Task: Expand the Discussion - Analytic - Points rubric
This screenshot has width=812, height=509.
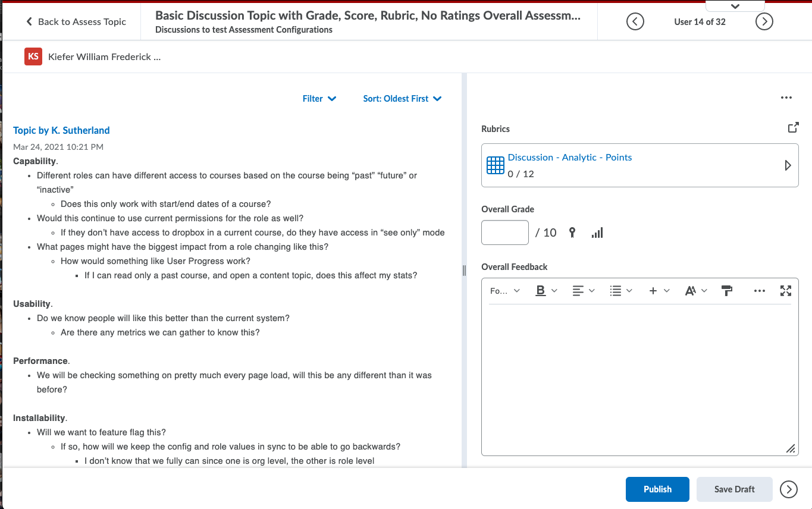Action: 788,165
